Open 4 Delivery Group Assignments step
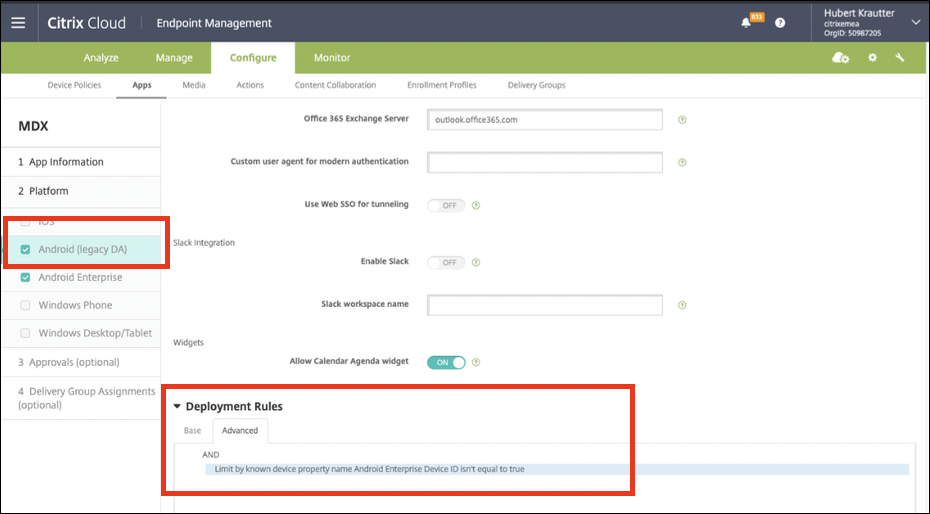The height and width of the screenshot is (514, 930). (86, 398)
